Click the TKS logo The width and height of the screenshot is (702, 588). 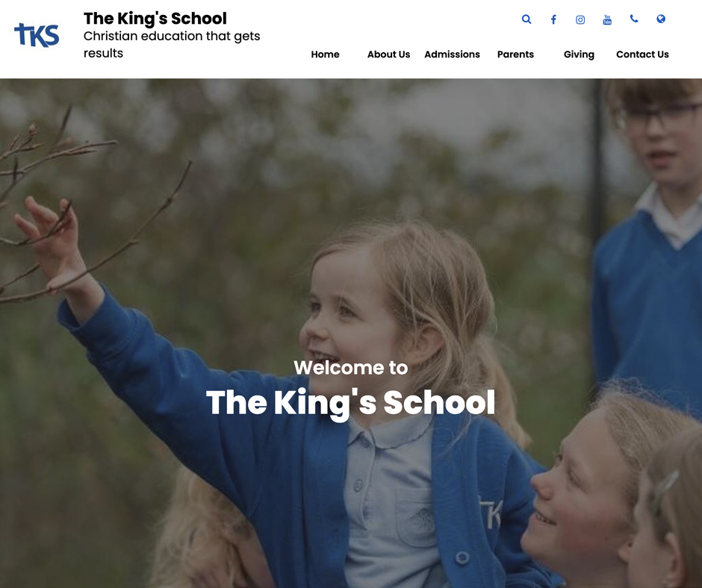(37, 35)
